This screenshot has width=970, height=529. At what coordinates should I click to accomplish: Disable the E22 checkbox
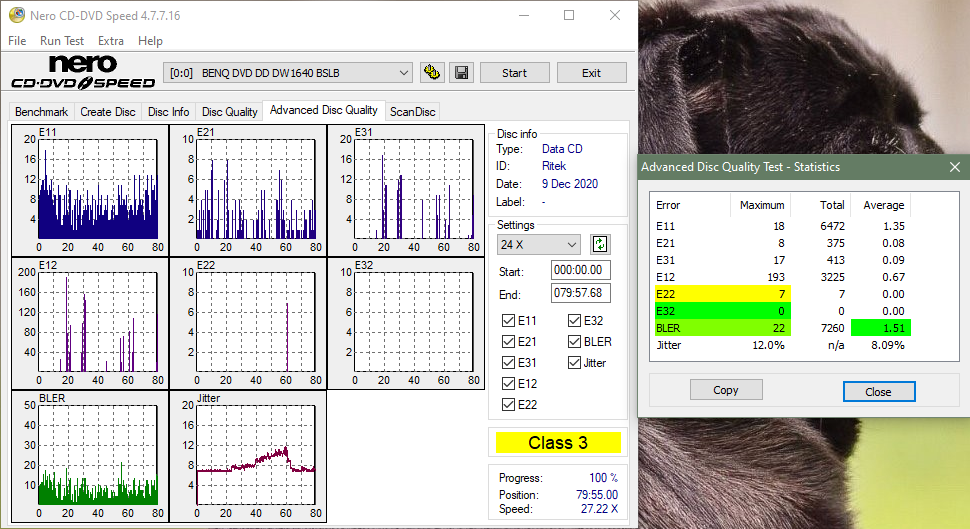click(509, 405)
